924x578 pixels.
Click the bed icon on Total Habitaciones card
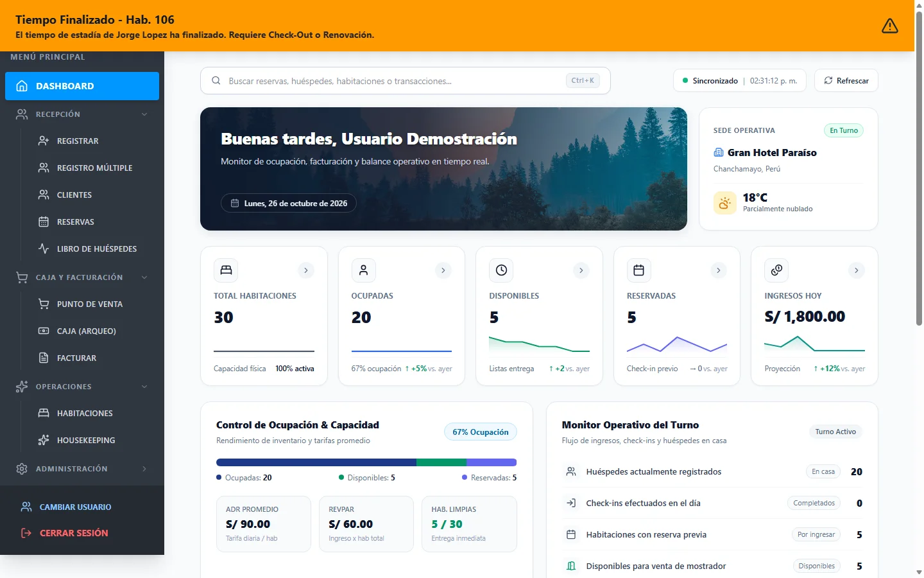(x=226, y=270)
